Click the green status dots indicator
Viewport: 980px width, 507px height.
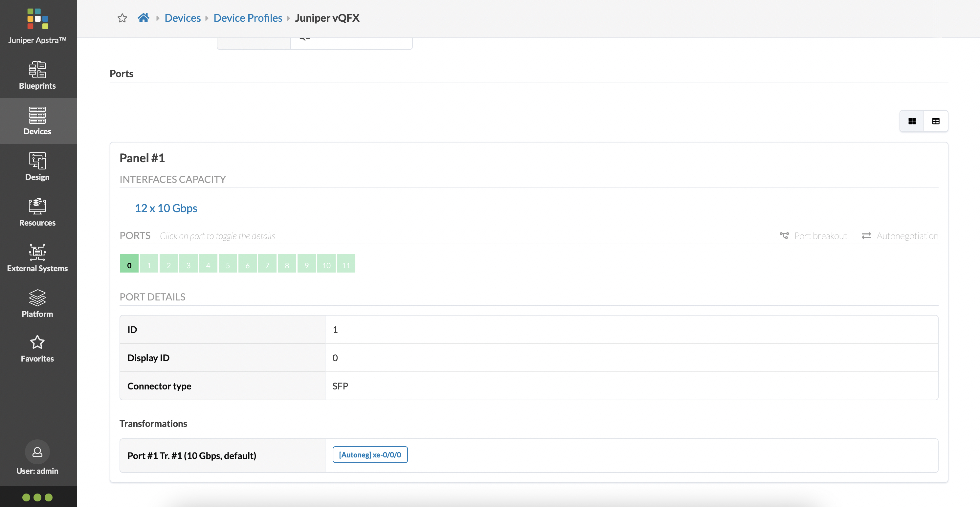[37, 497]
